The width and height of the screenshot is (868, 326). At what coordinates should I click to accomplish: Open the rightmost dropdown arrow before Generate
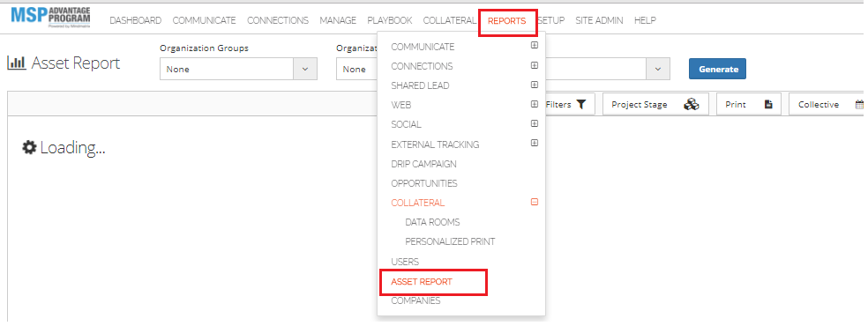point(658,69)
